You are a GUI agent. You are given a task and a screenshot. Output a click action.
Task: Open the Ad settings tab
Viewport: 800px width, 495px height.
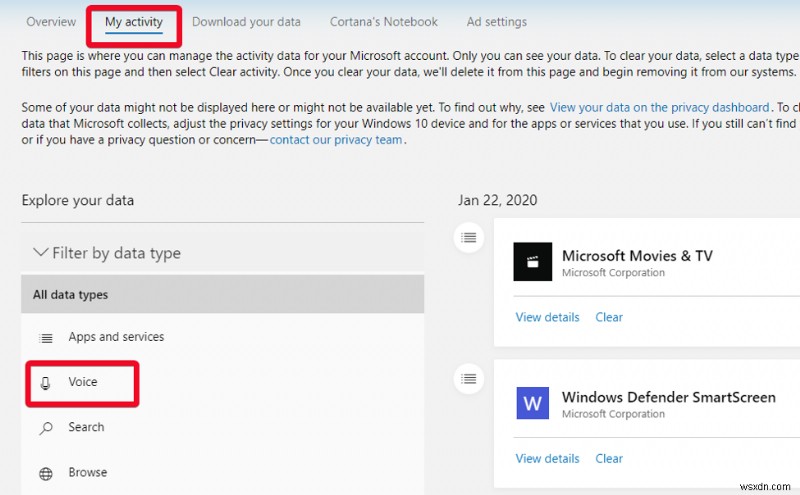tap(496, 21)
